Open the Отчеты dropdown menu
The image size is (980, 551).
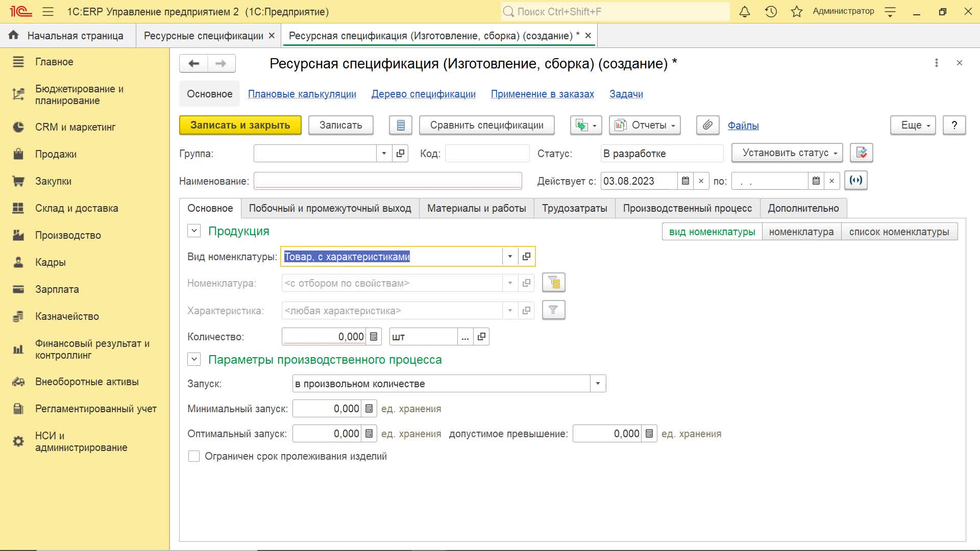645,126
